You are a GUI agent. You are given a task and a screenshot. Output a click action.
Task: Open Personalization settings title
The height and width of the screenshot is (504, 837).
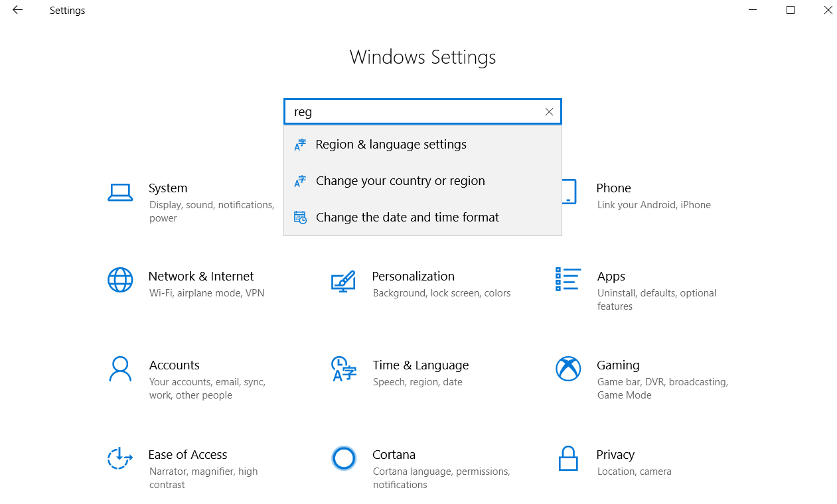coord(413,277)
